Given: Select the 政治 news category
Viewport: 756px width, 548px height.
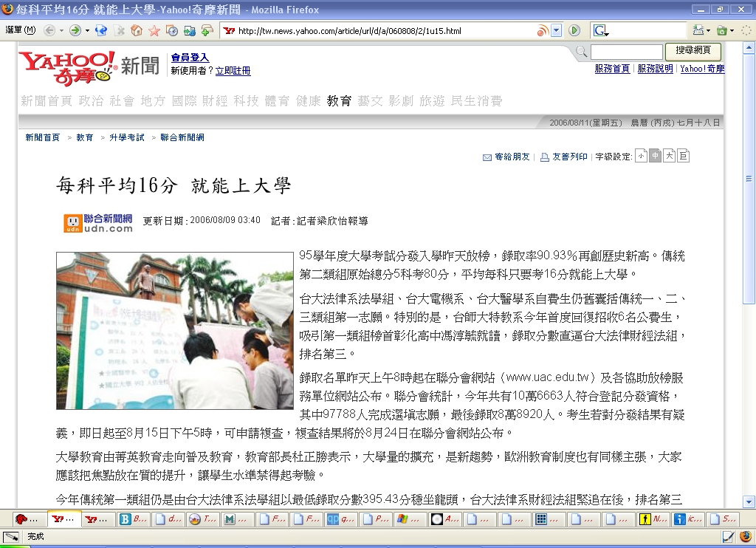Looking at the screenshot, I should 91,101.
